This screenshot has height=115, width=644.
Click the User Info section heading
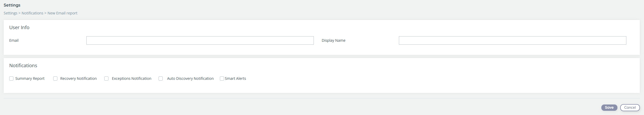(19, 28)
